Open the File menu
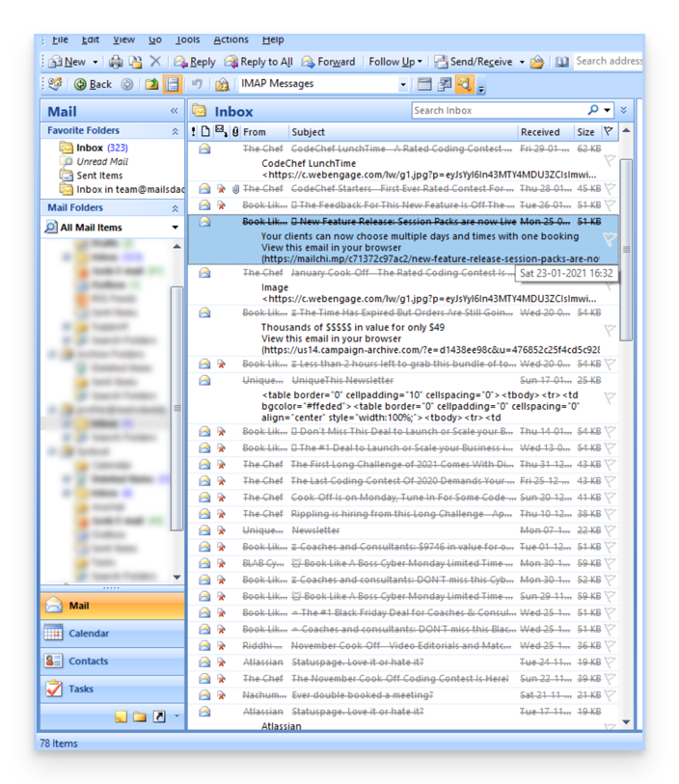This screenshot has width=679, height=784. (60, 40)
